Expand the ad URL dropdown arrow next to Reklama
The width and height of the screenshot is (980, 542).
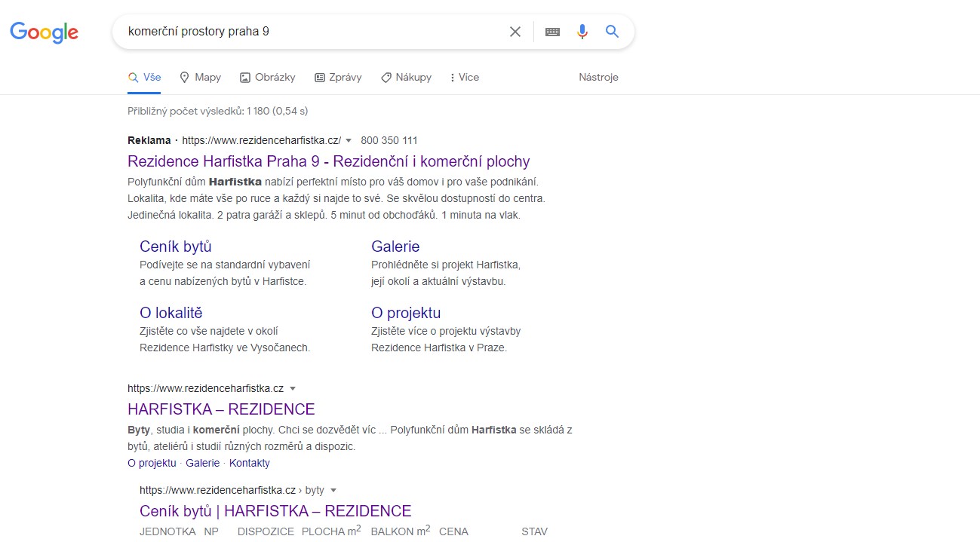(x=349, y=140)
